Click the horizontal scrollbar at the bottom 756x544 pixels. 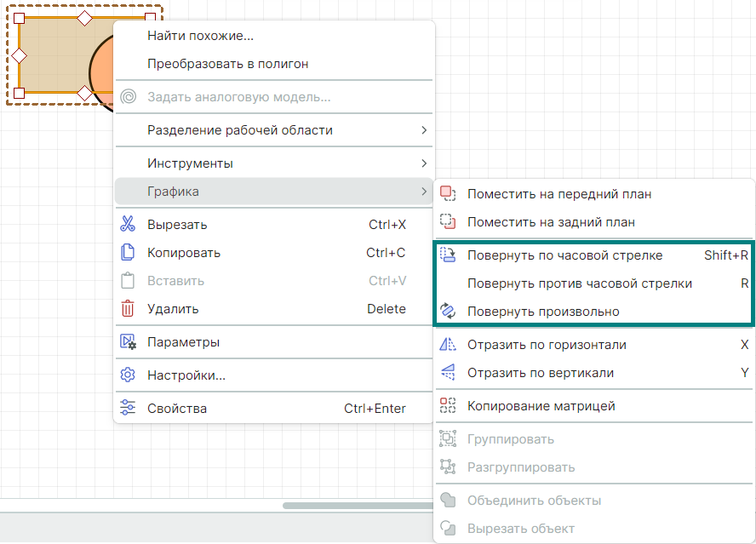point(358,506)
